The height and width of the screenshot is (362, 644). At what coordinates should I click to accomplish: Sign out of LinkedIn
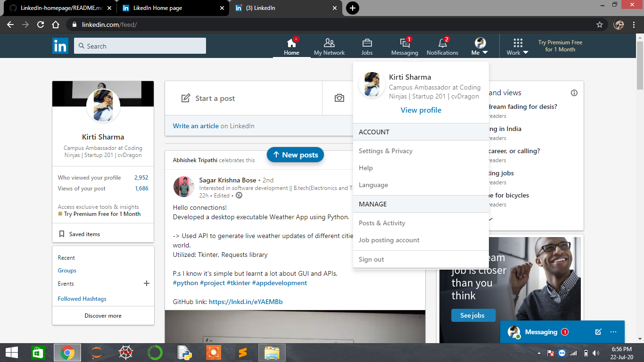pos(372,259)
